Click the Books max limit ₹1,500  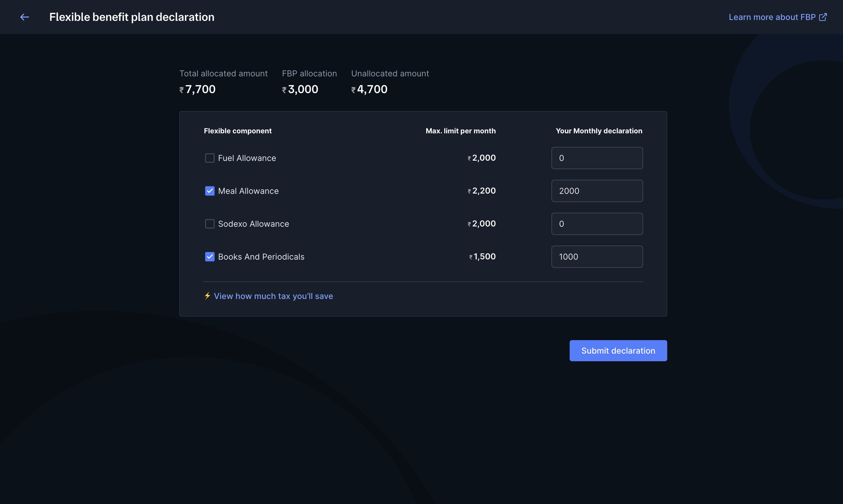(482, 257)
